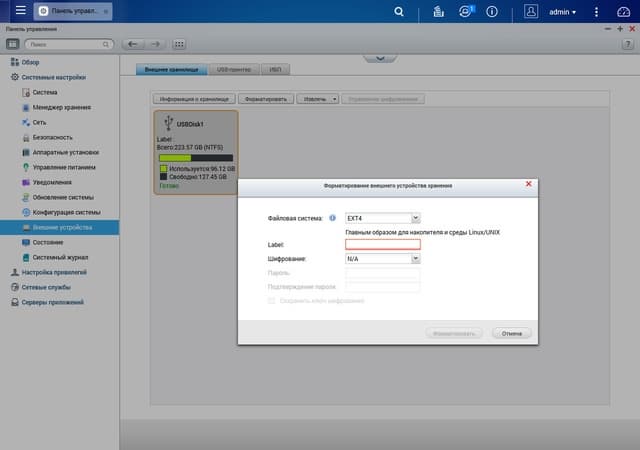The width and height of the screenshot is (640, 450).
Task: Switch to Внешнее хранилище tab
Action: pos(171,69)
